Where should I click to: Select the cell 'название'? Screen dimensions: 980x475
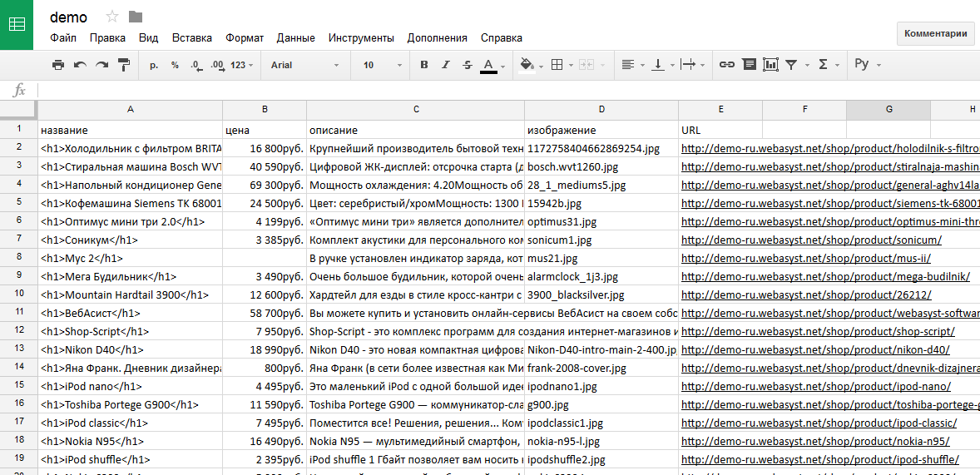(x=131, y=130)
